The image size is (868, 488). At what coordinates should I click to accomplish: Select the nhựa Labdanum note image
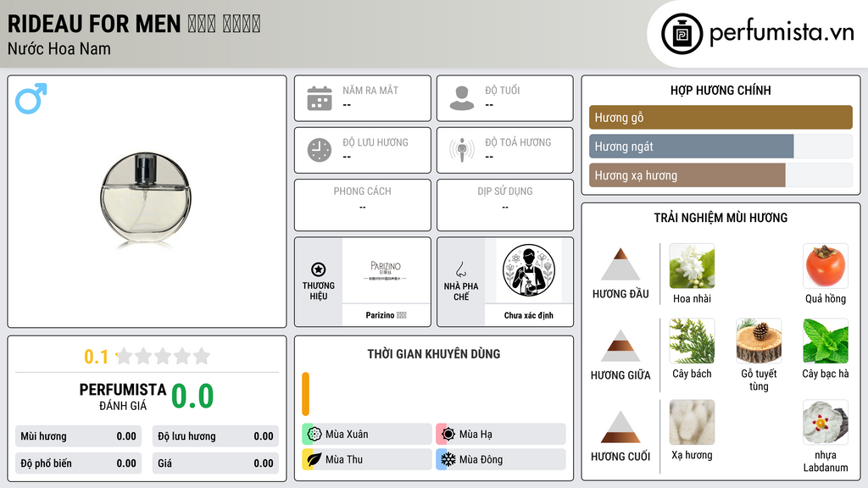[x=826, y=423]
